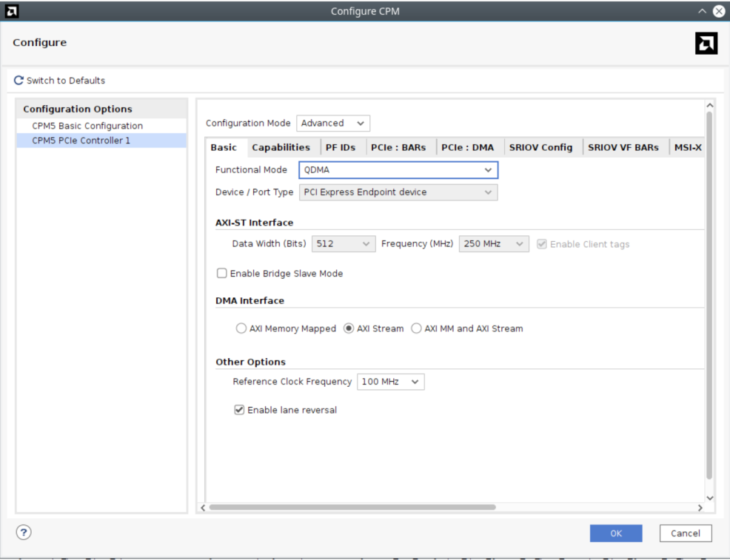Expand Reference Clock Frequency dropdown
Viewport: 730px width, 560px height.
[x=390, y=382]
